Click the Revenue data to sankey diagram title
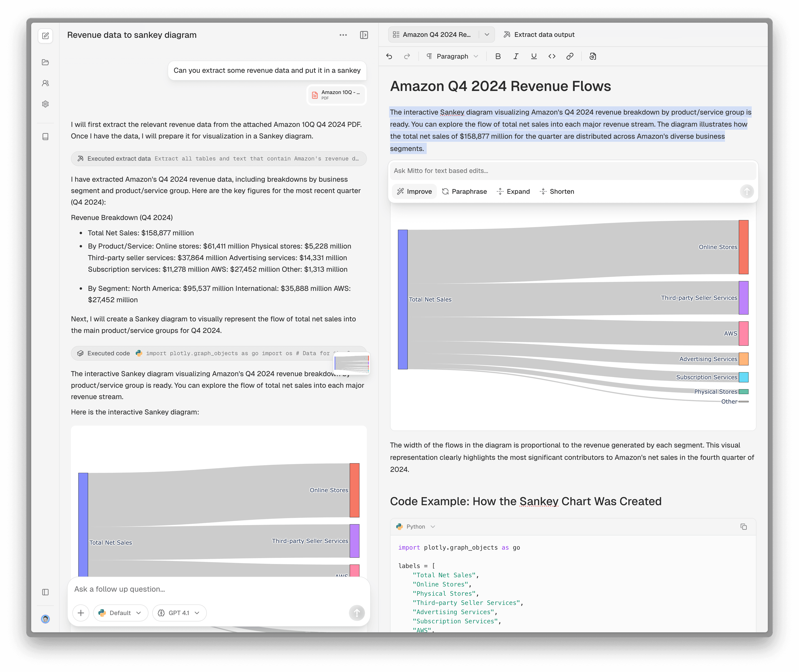This screenshot has height=672, width=799. (132, 35)
